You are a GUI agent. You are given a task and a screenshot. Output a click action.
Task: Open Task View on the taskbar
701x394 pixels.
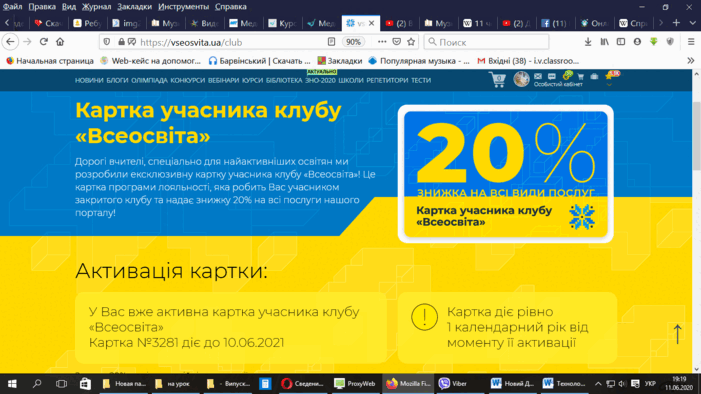click(x=61, y=384)
